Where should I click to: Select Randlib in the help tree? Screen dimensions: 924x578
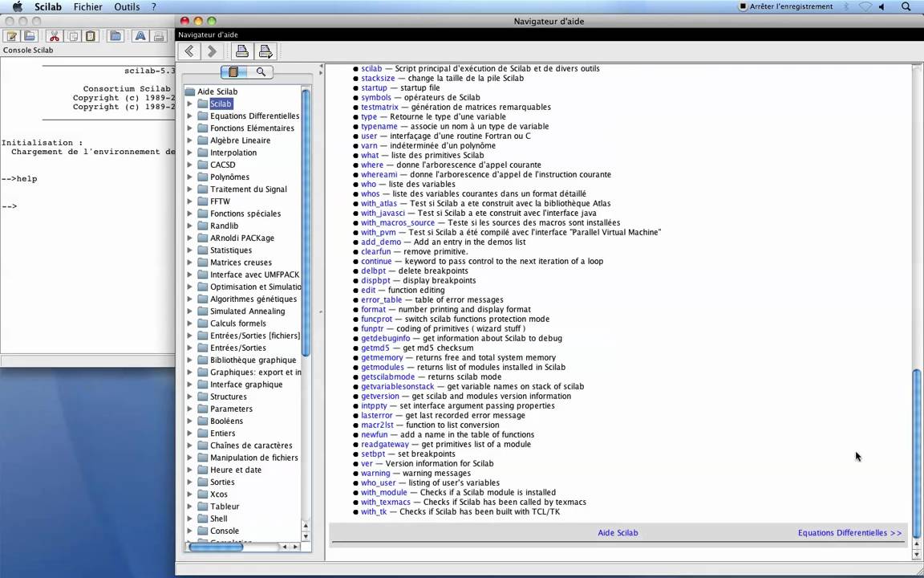[x=224, y=226]
